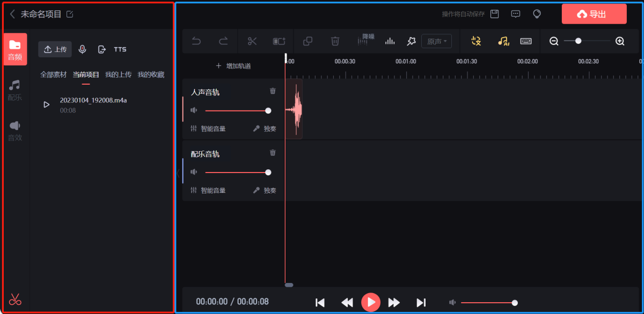Viewport: 644px width, 314px height.
Task: Open keyboard shortcuts icon
Action: [526, 41]
